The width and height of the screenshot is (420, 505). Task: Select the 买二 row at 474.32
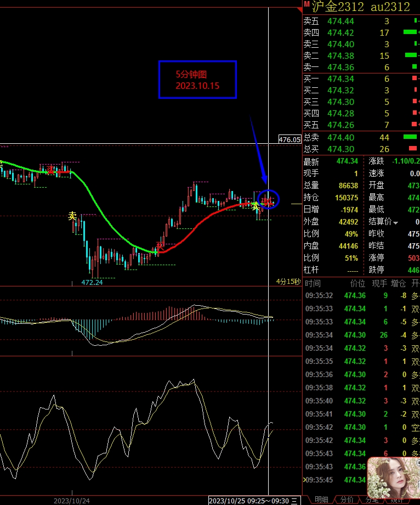tap(361, 91)
